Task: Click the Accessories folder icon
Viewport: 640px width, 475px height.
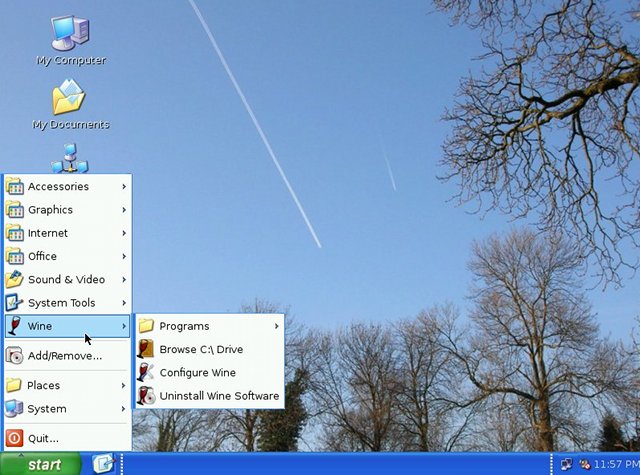Action: pos(15,186)
